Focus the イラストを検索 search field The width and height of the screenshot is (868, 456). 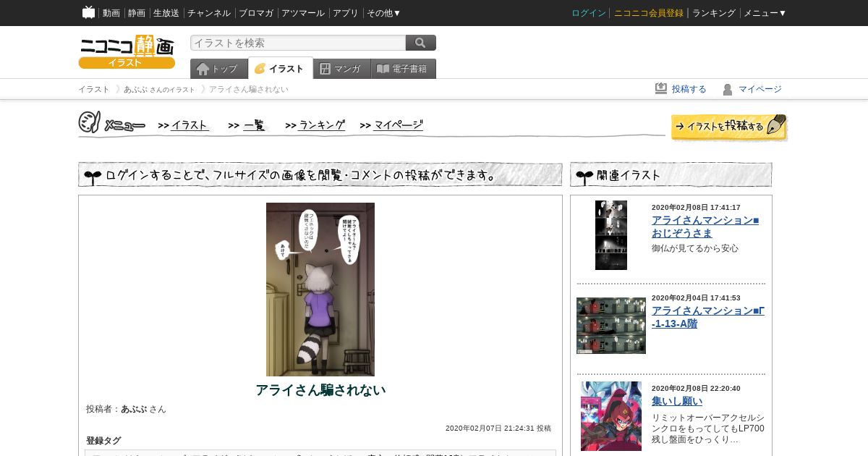(298, 43)
